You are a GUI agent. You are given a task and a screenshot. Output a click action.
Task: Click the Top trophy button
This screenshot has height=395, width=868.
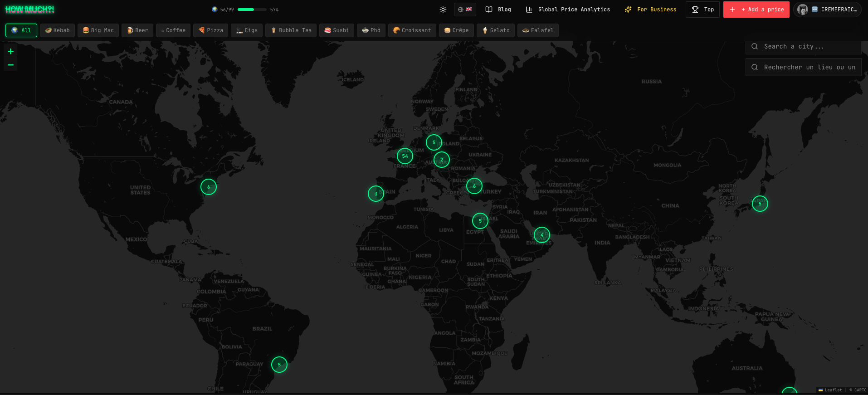[702, 10]
